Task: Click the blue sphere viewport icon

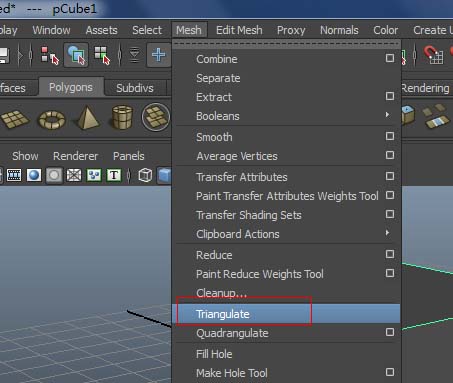Action: pos(34,175)
